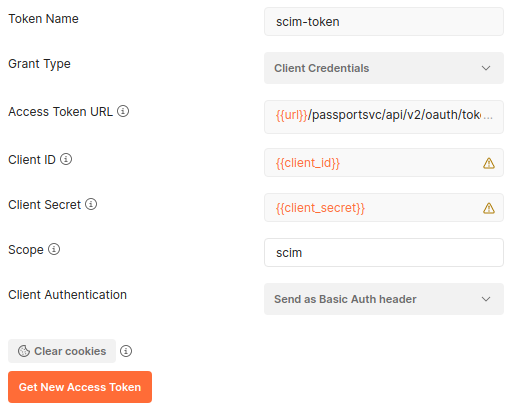Image resolution: width=515 pixels, height=411 pixels.
Task: Open the Grant Type dropdown
Action: pyautogui.click(x=384, y=68)
